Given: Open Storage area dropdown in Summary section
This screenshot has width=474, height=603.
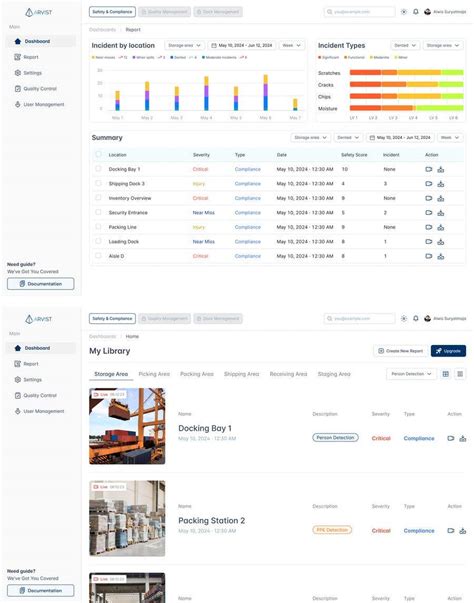Looking at the screenshot, I should 311,138.
